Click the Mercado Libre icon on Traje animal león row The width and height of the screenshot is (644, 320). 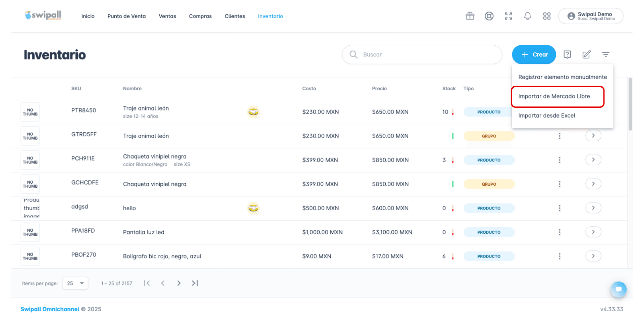[x=253, y=112]
